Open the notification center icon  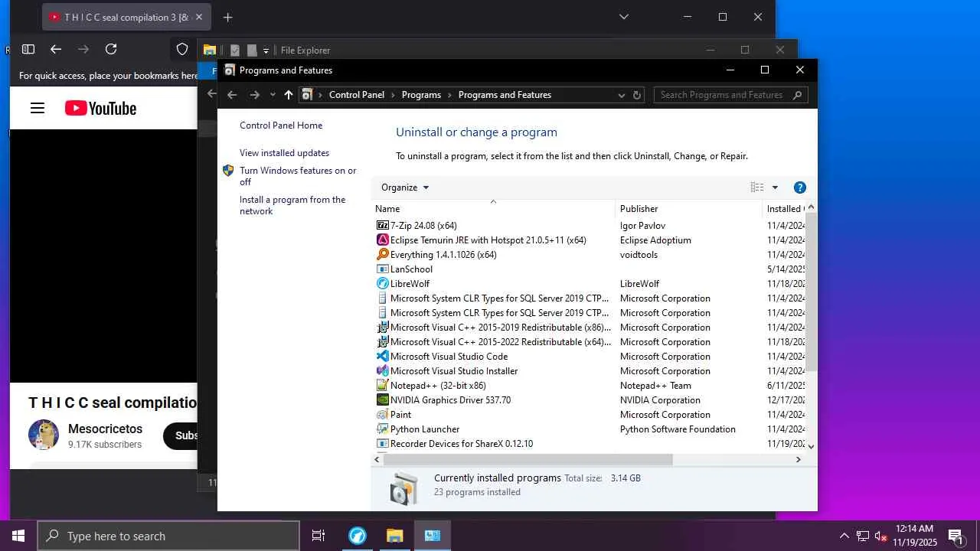955,536
